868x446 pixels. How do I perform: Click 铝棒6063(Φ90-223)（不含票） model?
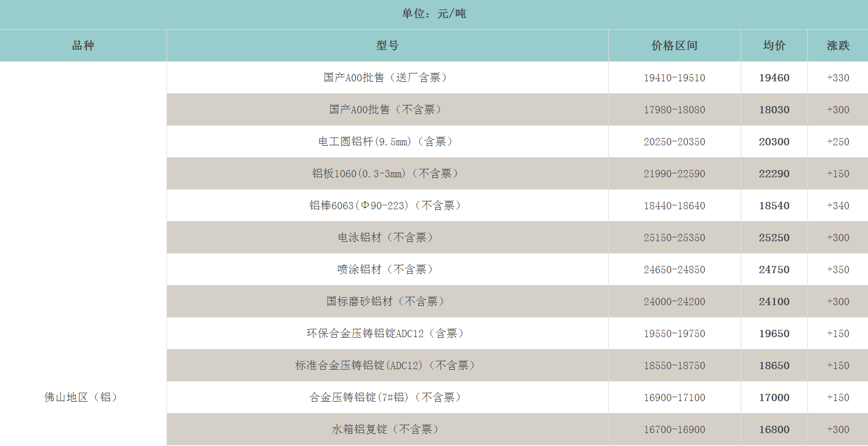coord(387,205)
